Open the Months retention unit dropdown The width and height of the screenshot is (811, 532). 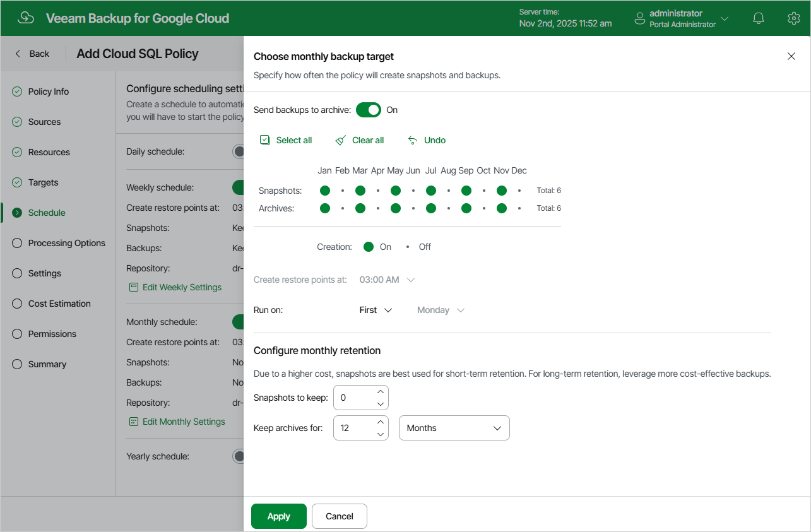point(454,428)
